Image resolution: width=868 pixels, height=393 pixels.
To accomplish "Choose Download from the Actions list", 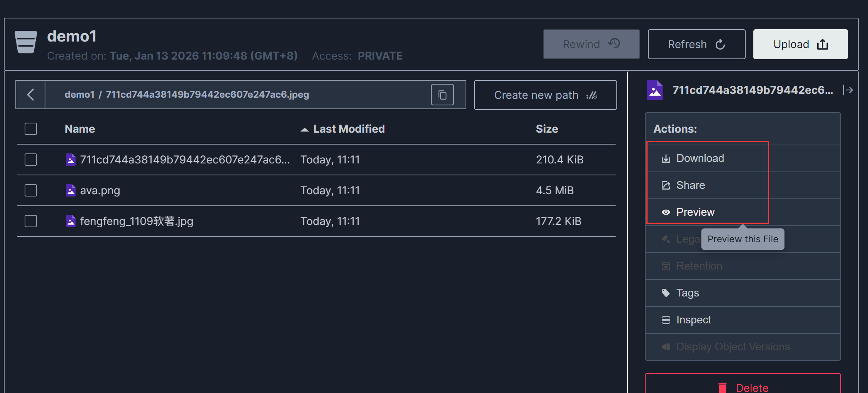I will coord(700,158).
